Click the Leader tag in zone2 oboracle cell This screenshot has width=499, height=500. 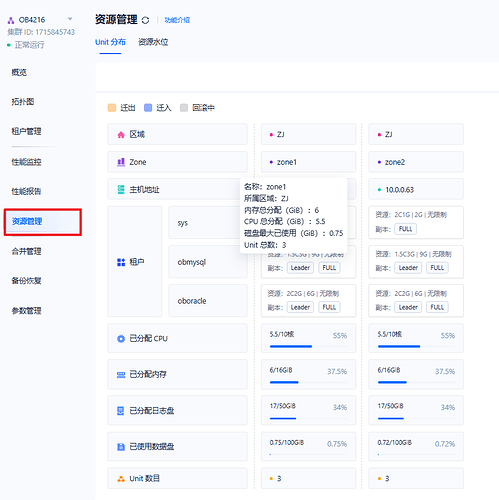tap(408, 307)
